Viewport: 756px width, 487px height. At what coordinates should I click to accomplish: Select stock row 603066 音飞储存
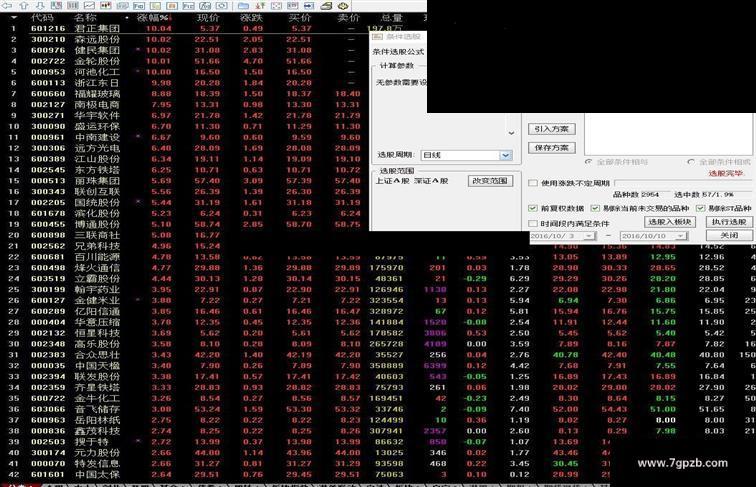(x=378, y=409)
